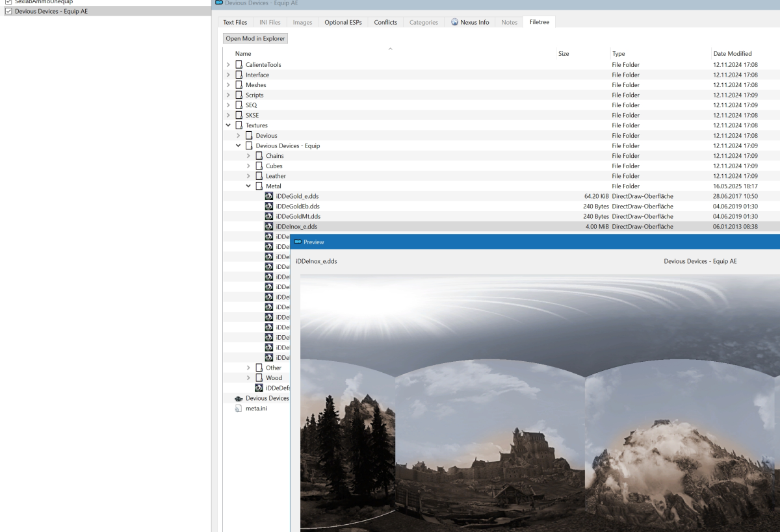The height and width of the screenshot is (532, 780).
Task: Open the Nexus Info tab
Action: tap(470, 22)
